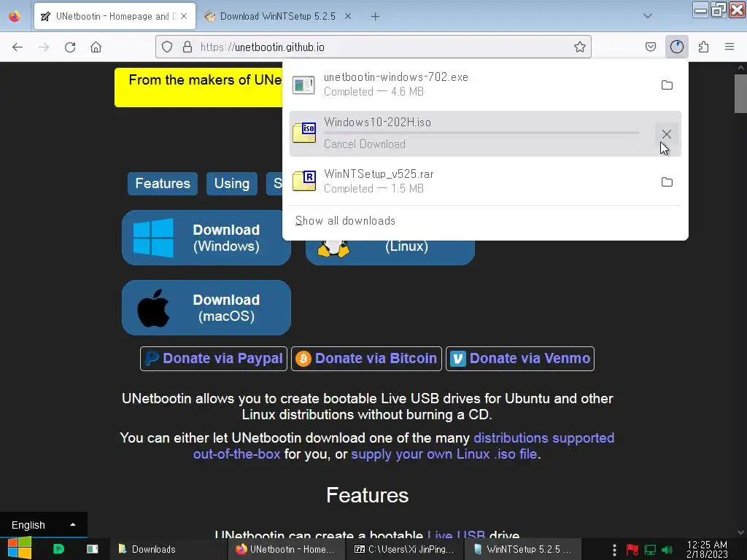
Task: Open the Features section button
Action: (163, 183)
